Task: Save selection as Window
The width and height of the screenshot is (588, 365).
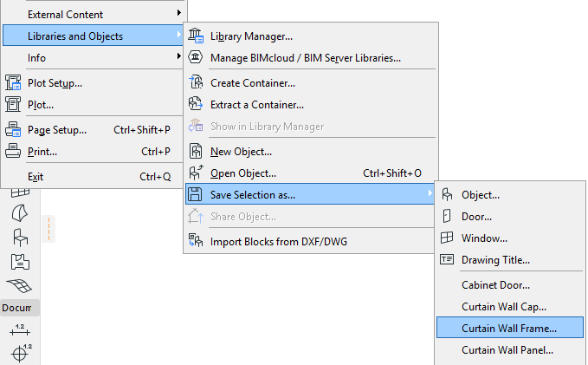Action: tap(484, 238)
